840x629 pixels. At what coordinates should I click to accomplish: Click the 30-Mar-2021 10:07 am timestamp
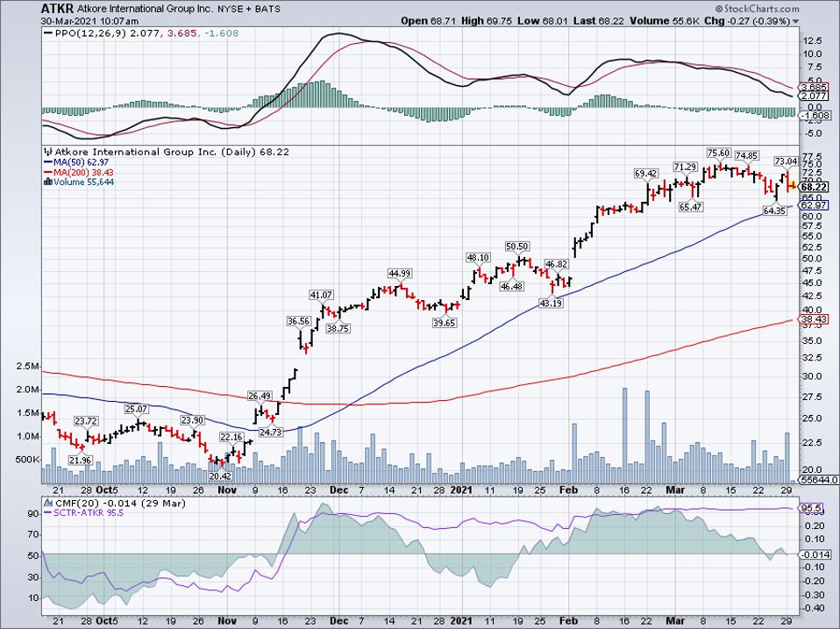pos(90,21)
